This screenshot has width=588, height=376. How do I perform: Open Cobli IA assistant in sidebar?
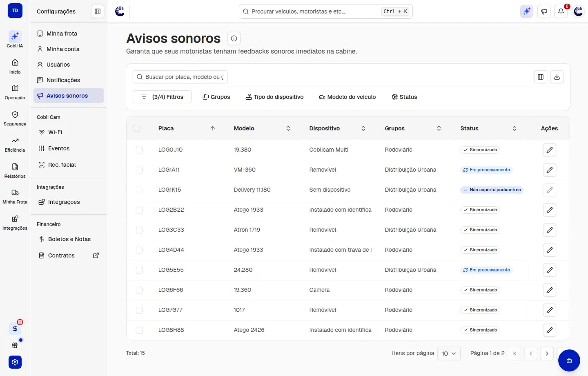[15, 39]
